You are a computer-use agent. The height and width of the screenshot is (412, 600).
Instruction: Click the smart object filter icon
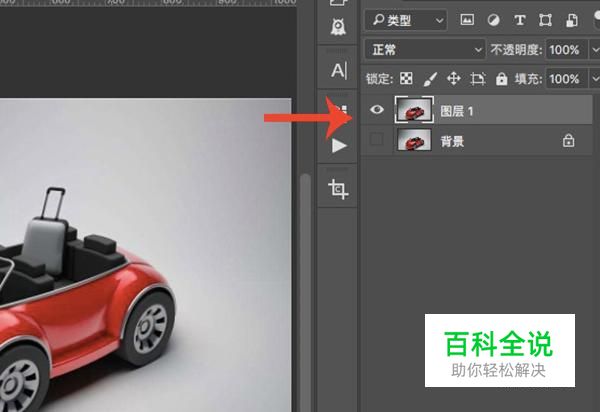(572, 20)
